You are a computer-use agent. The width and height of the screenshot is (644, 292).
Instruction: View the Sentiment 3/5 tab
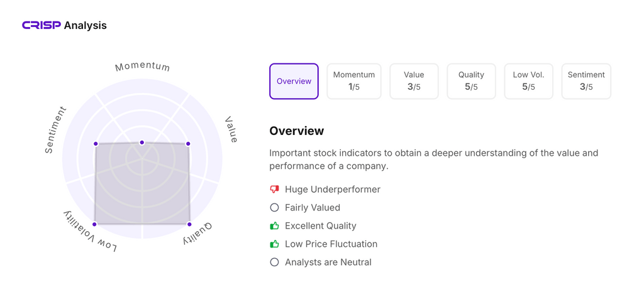coord(586,81)
